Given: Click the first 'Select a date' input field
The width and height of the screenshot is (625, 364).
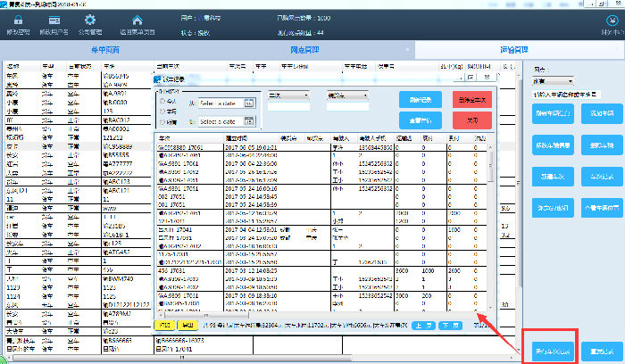Looking at the screenshot, I should tap(219, 103).
